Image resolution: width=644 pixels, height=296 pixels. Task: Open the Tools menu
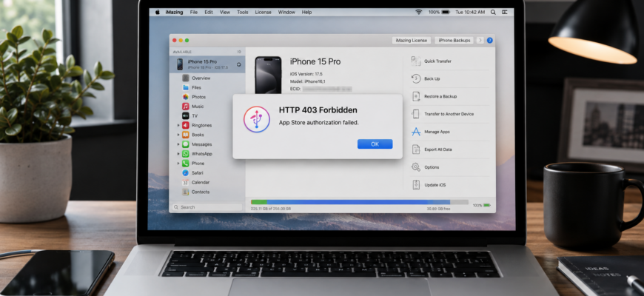[x=242, y=13]
